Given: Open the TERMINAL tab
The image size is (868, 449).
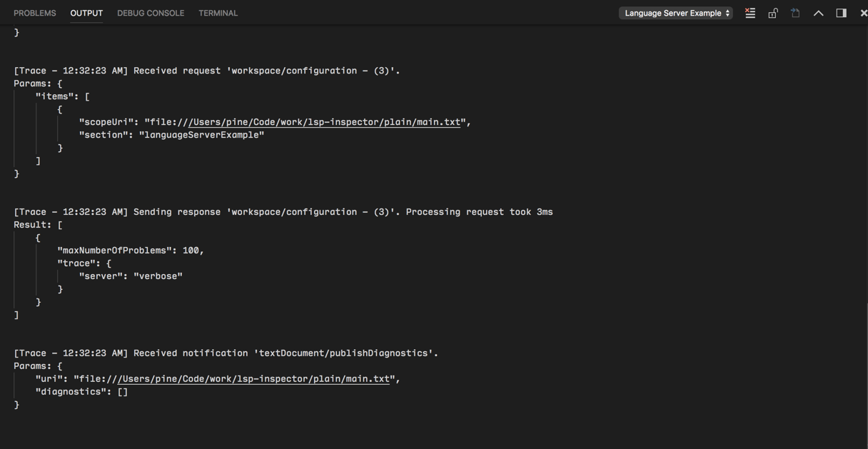Looking at the screenshot, I should pyautogui.click(x=218, y=12).
